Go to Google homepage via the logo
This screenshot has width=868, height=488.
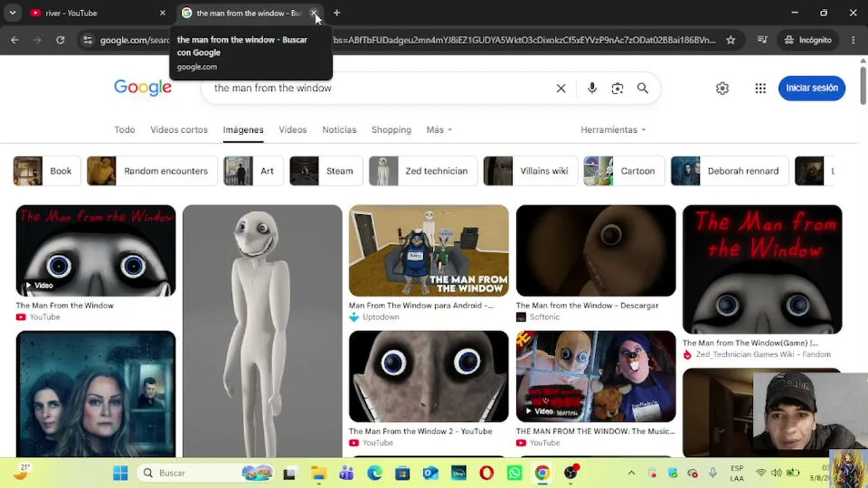click(x=142, y=87)
